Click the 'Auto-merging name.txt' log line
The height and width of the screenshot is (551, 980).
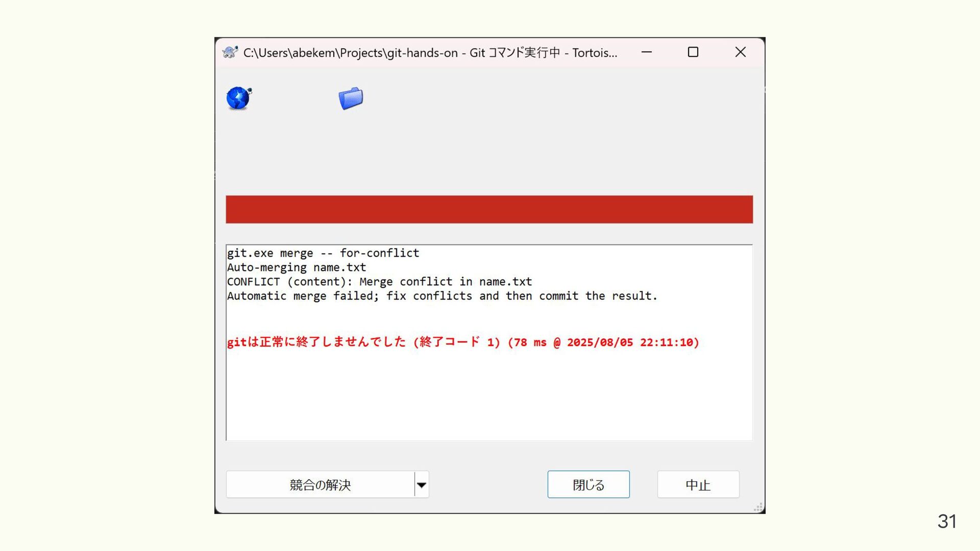click(297, 267)
